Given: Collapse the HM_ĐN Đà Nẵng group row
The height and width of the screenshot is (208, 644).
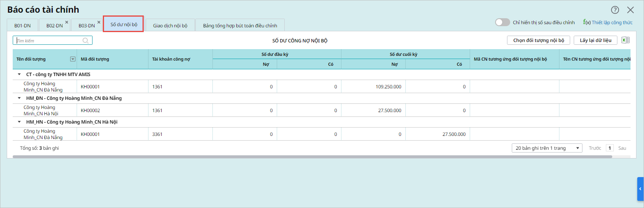Looking at the screenshot, I should pos(19,98).
